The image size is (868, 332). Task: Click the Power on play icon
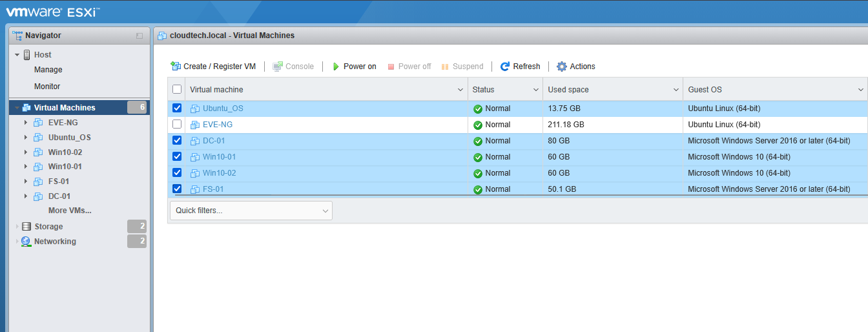tap(336, 67)
